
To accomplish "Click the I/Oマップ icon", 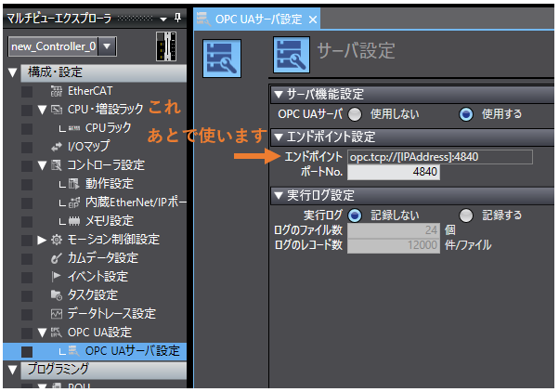I will point(56,147).
